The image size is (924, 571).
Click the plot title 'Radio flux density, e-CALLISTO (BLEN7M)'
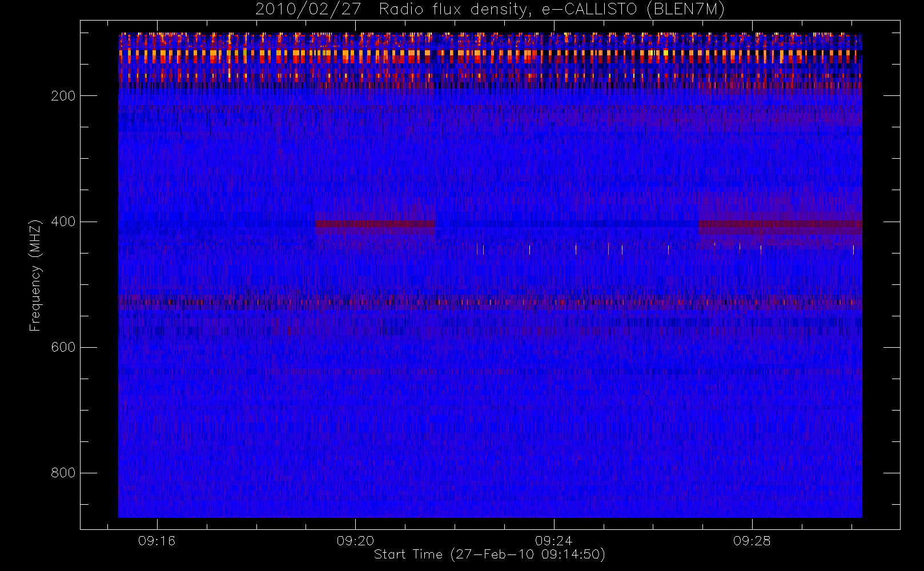pos(552,10)
